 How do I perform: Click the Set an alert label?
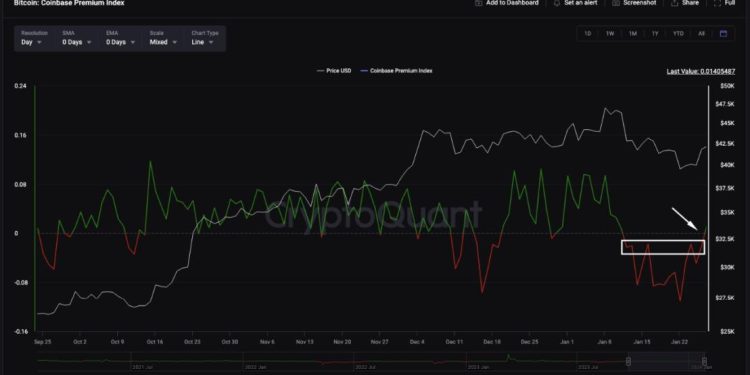[580, 3]
